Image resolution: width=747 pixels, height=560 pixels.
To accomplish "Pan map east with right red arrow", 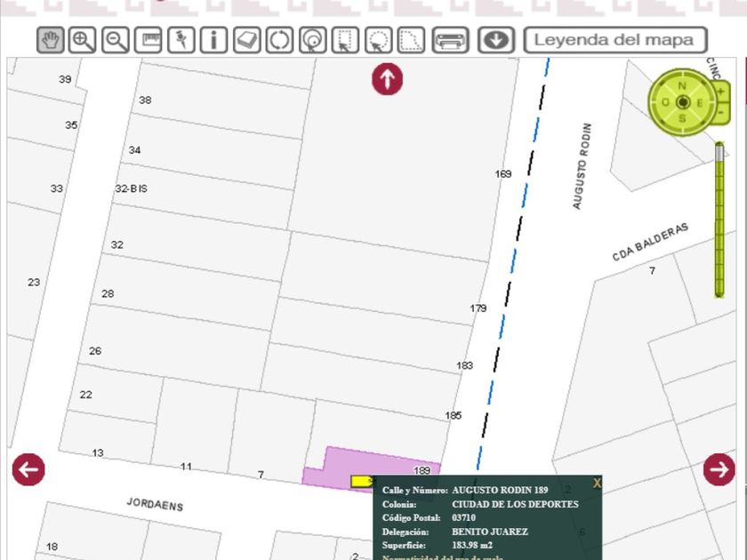I will pos(719,469).
